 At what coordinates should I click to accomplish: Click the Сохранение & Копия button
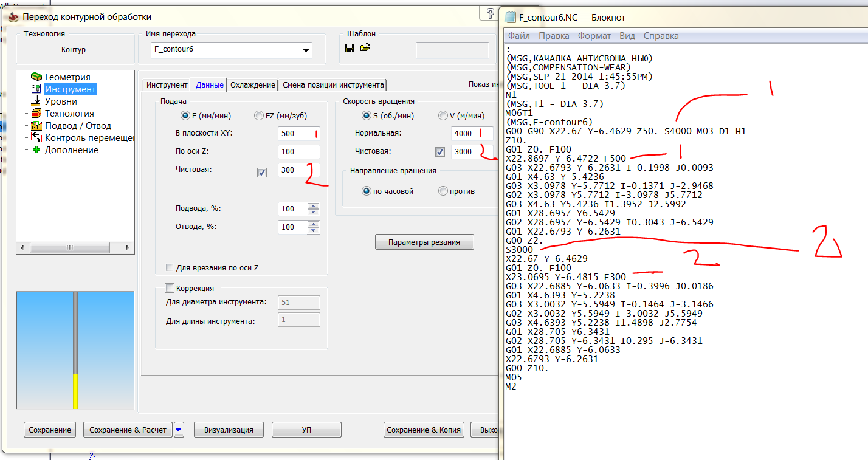(424, 430)
